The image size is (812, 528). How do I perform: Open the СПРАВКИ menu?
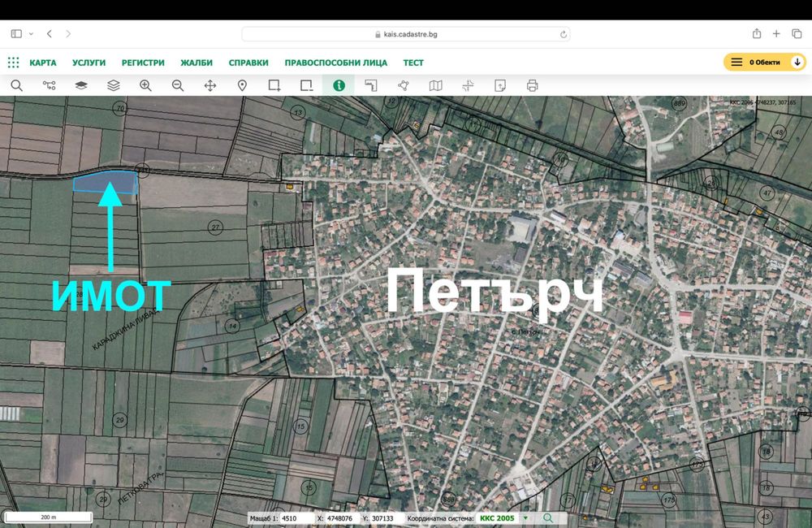coord(248,63)
